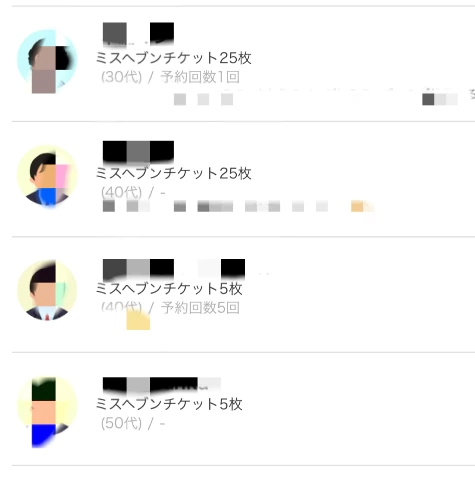This screenshot has height=480, width=475.
Task: Open the avatar of the user with 予約回数5回
Action: coord(47,290)
